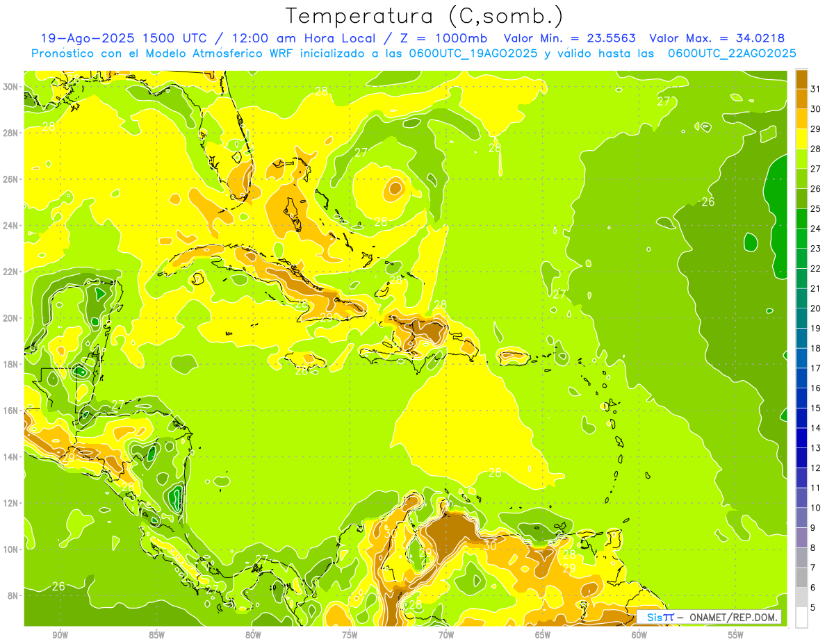Click the title 'Temperatura (C,somb.)'
834x644 pixels.
pyautogui.click(x=424, y=17)
